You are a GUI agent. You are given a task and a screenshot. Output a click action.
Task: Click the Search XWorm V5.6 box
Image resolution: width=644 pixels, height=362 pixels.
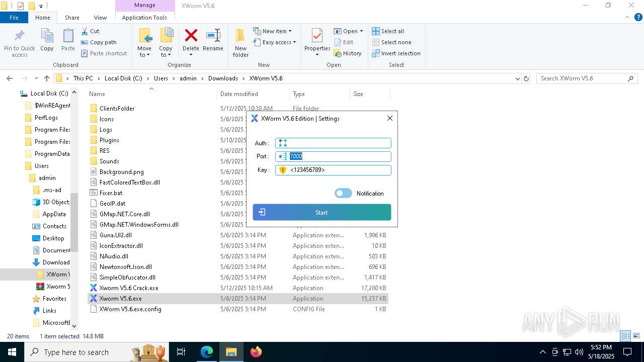coord(587,78)
